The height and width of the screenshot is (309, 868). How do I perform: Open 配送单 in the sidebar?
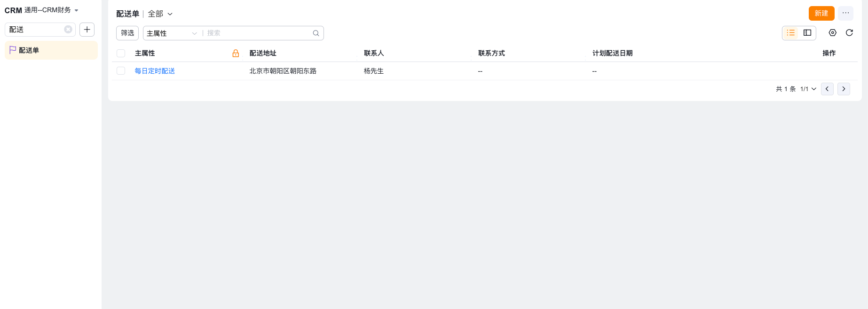point(51,50)
